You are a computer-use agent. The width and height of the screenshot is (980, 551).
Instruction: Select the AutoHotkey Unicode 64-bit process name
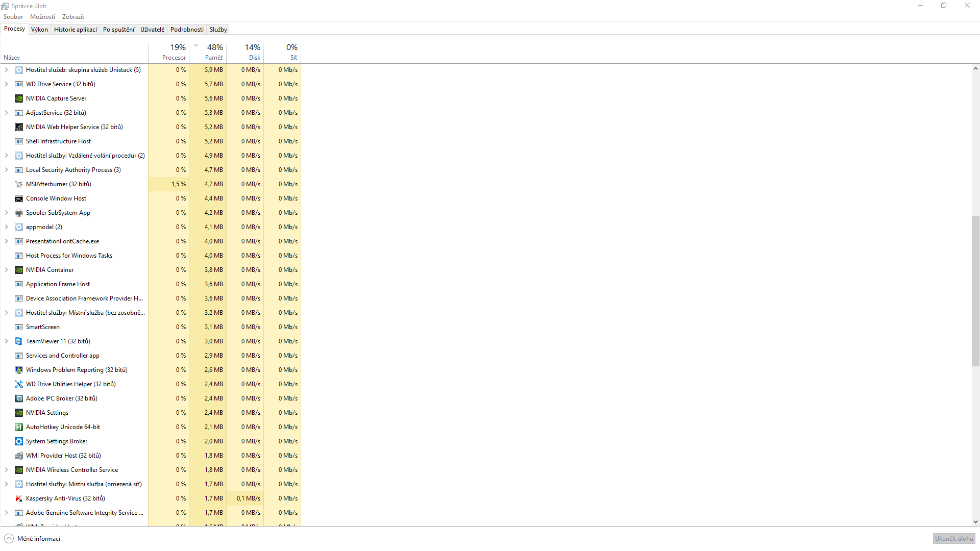(63, 427)
